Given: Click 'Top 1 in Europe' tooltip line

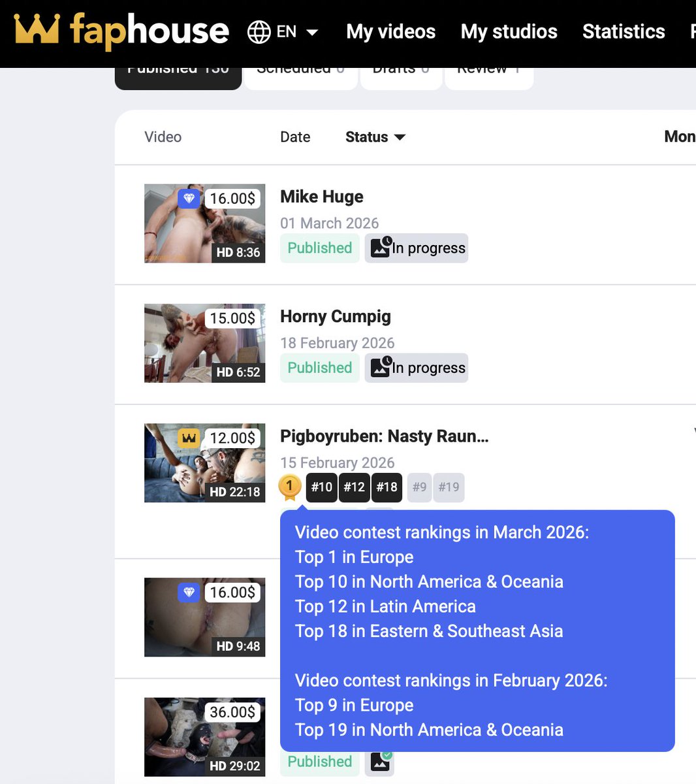Looking at the screenshot, I should coord(354,557).
